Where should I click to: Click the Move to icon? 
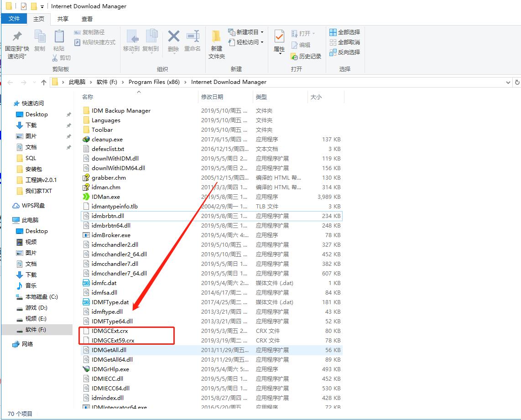pos(133,36)
